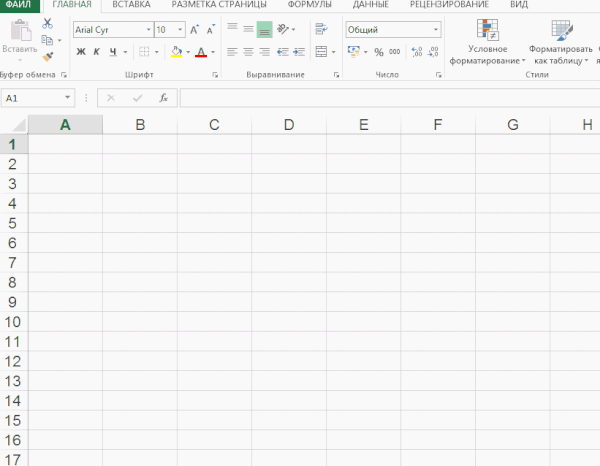Click the Increase Decimal icon
Screen dimensions: 600x466
click(x=417, y=52)
